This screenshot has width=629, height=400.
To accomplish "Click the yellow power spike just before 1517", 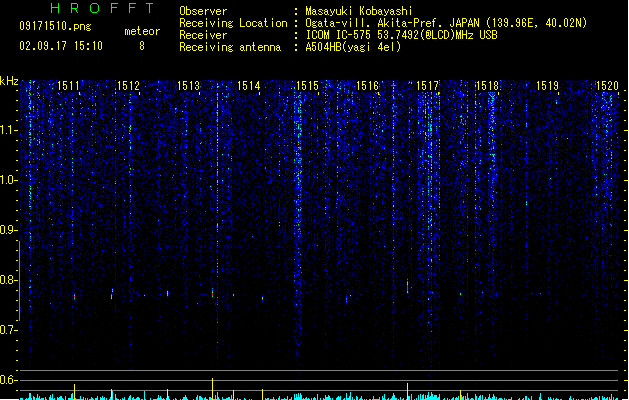I will coord(408,391).
